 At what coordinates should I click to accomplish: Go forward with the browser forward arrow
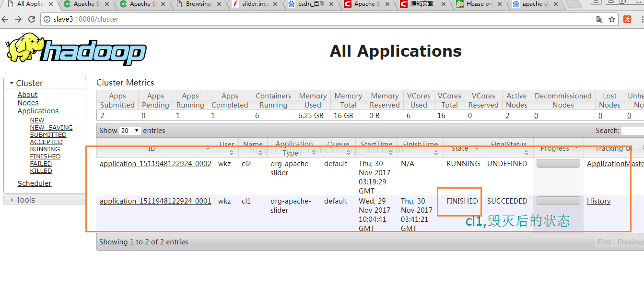tap(18, 19)
